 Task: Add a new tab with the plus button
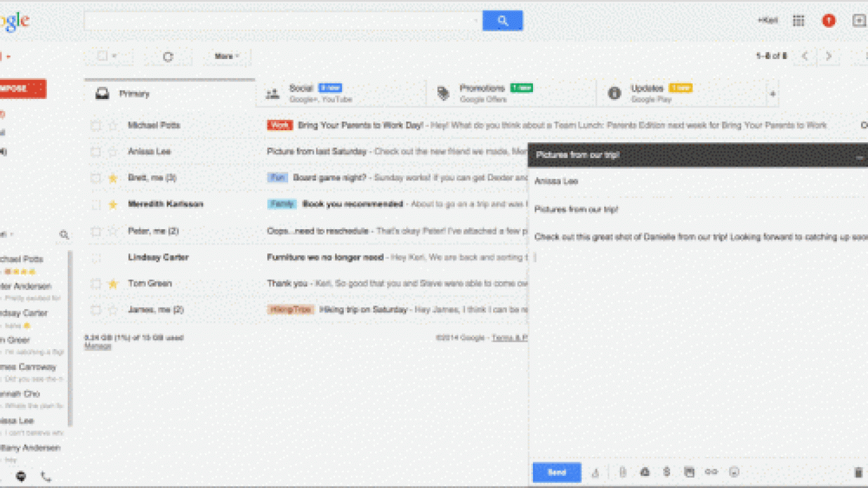772,94
